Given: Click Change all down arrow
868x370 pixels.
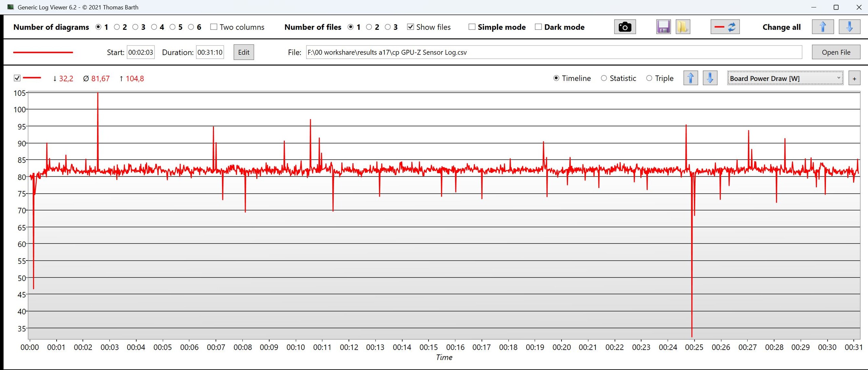Looking at the screenshot, I should (849, 27).
